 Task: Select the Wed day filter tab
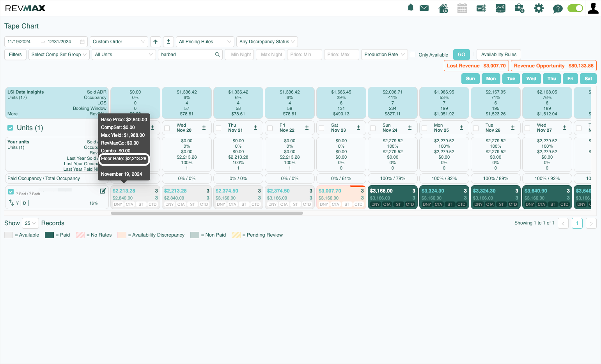tap(531, 79)
